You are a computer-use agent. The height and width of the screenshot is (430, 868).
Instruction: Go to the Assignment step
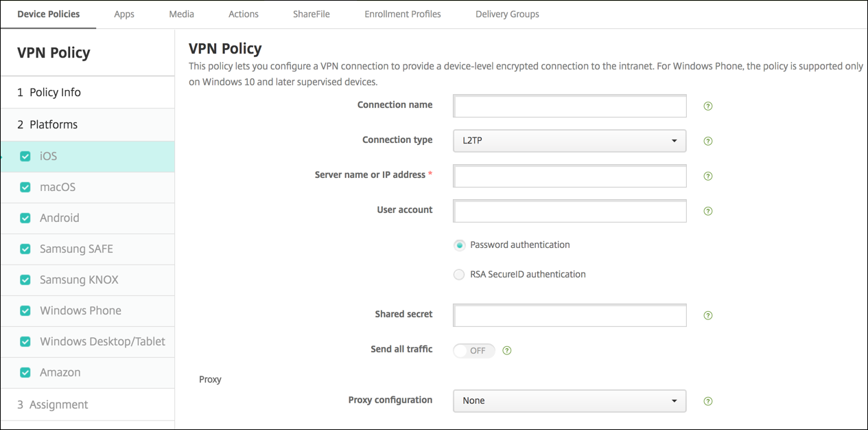pyautogui.click(x=52, y=405)
